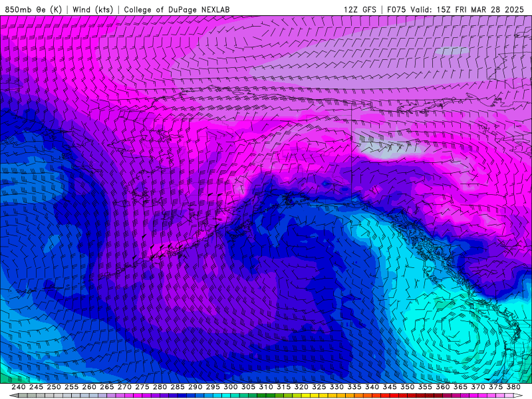The image size is (532, 399).
Task: Click the 290 value on the color scale
Action: click(x=195, y=387)
